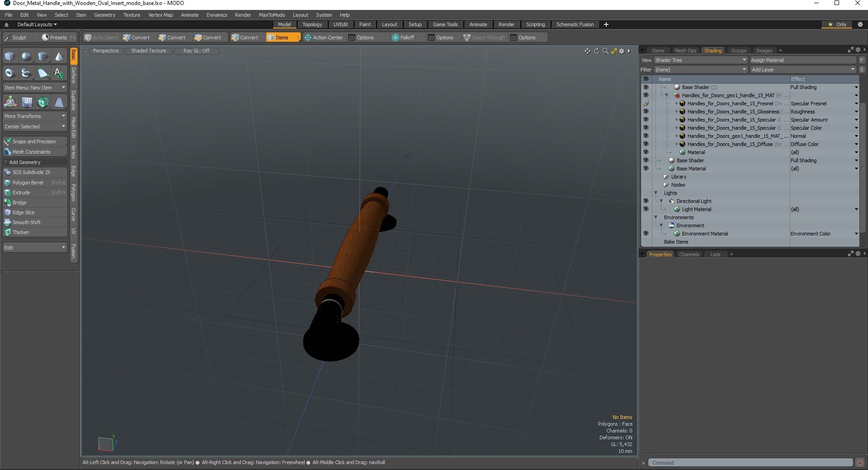Click the viewport maximize icon

coord(614,51)
